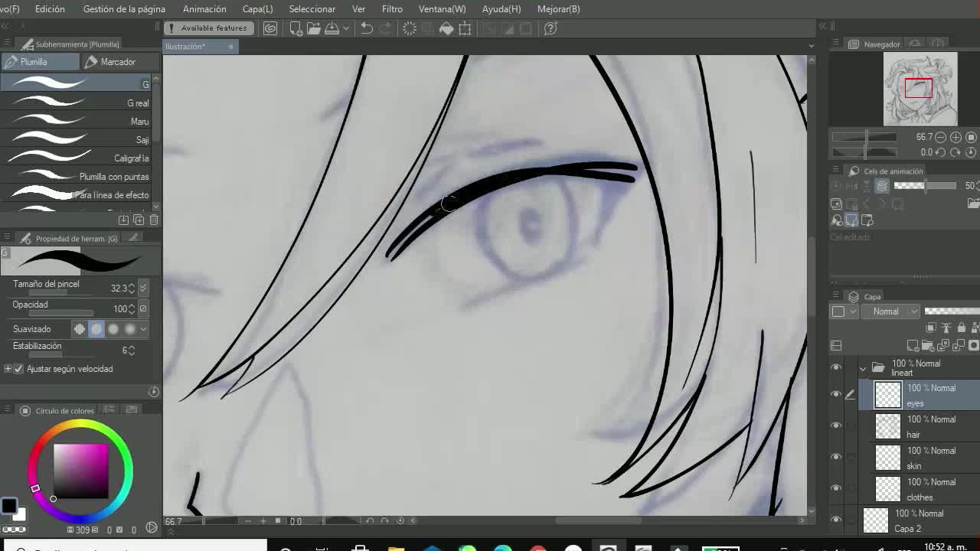Click the Navigator preview thumbnail
Image resolution: width=980 pixels, height=551 pixels.
(920, 90)
